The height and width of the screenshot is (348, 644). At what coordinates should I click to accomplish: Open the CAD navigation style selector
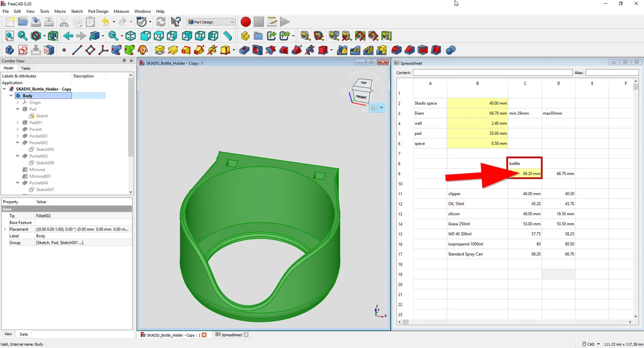pos(591,344)
